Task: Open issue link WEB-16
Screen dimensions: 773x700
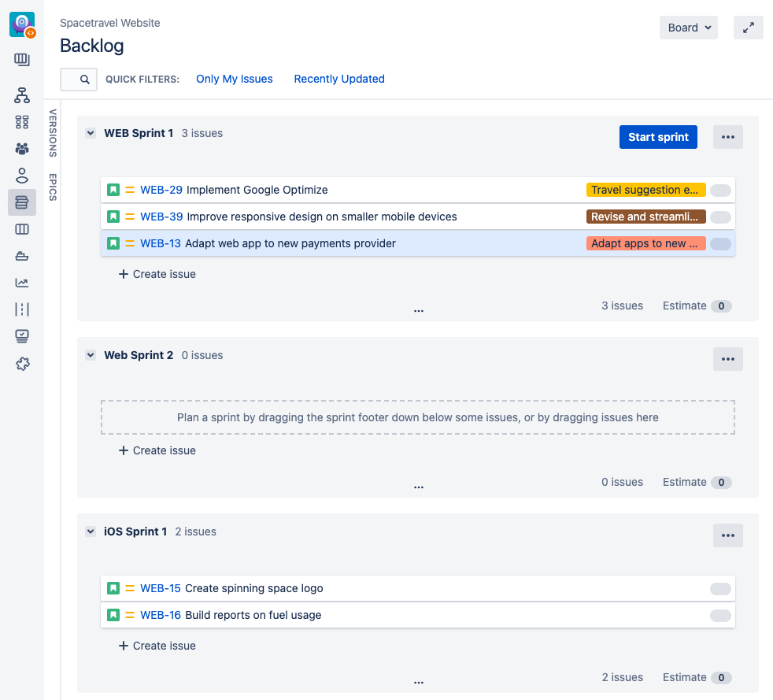Action: [x=161, y=615]
